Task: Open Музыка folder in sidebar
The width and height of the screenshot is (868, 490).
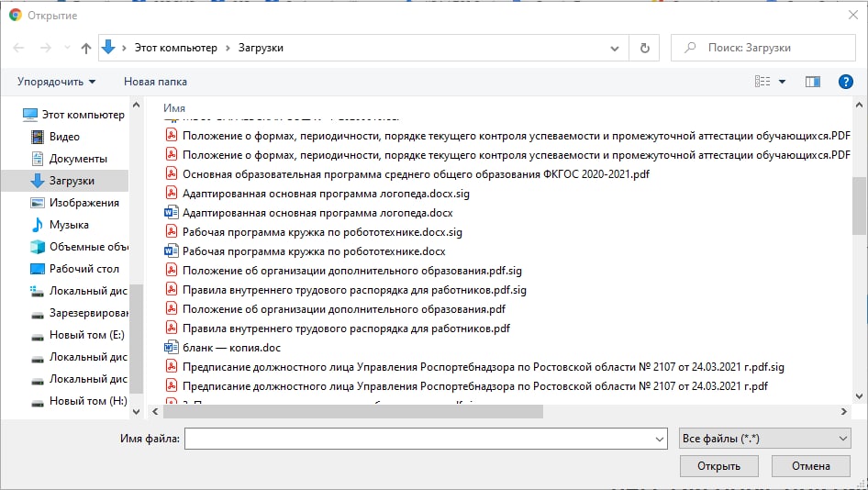Action: [60, 225]
